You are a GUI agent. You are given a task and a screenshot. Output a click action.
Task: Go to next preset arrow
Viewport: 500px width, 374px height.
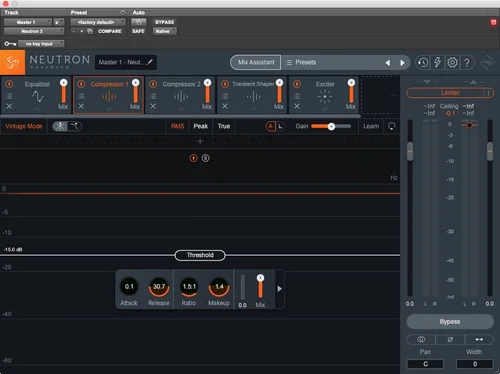pos(402,63)
